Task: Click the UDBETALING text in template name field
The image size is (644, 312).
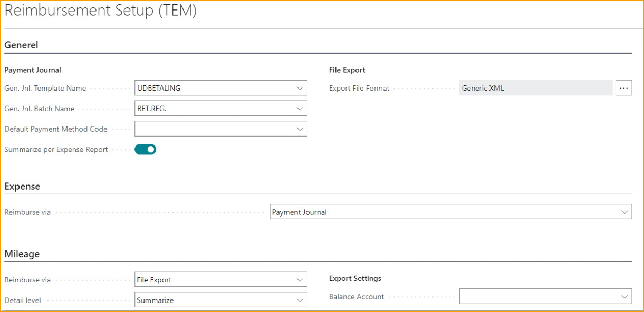Action: 159,88
